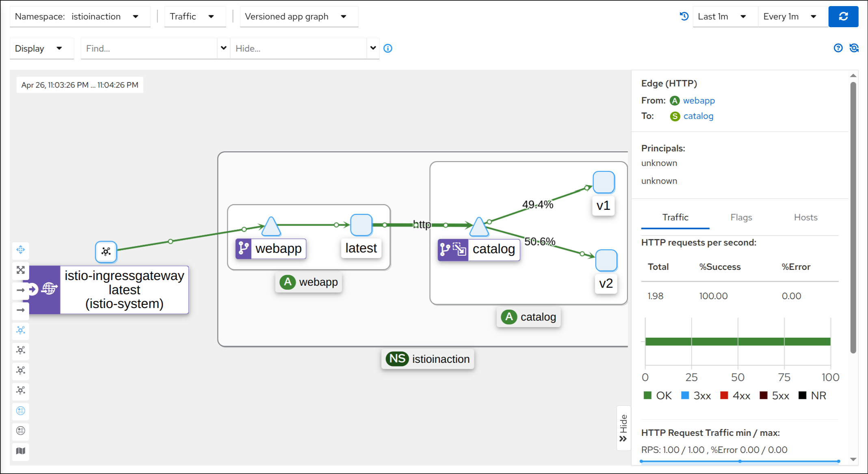Click the green A badge beside webapp link
The image size is (868, 474).
(675, 101)
